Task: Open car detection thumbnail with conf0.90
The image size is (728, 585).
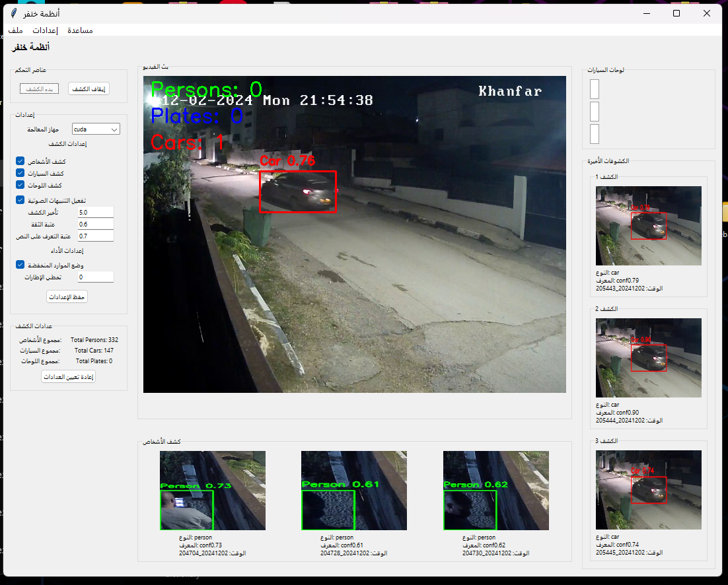Action: click(649, 358)
